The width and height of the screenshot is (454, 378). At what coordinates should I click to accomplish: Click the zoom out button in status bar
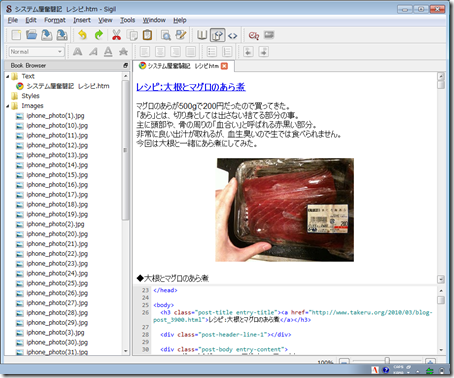click(x=344, y=361)
